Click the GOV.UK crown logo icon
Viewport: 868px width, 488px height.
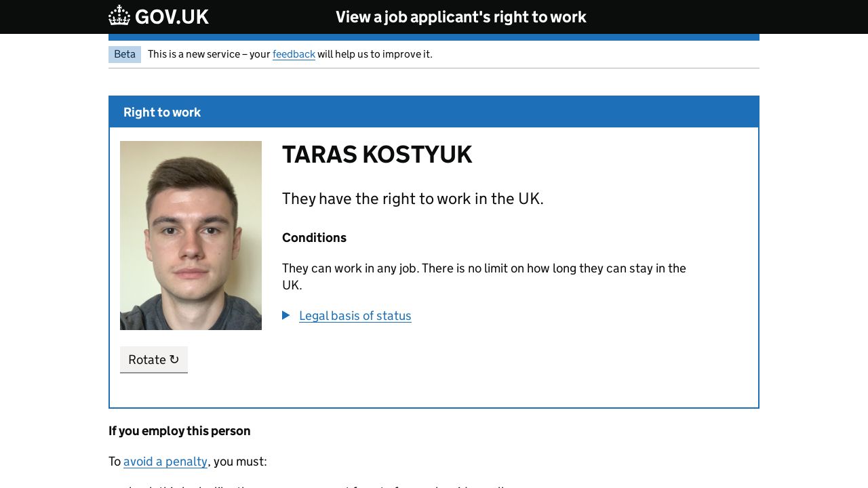click(119, 16)
